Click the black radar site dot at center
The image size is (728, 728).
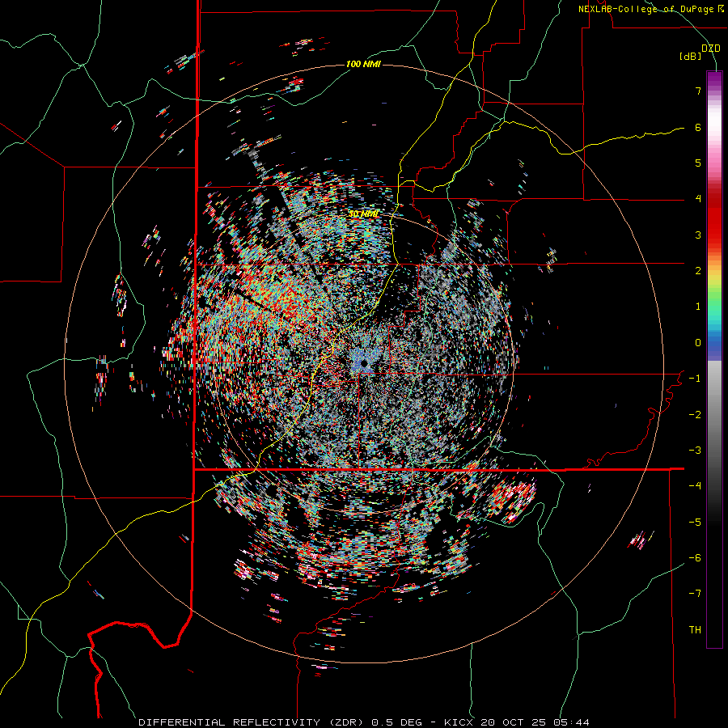point(364,363)
